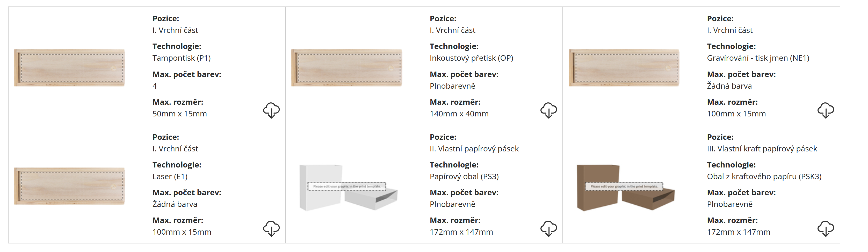Download the Inkoustový přetisk (OP) template
Screen dimensions: 868x252
[548, 110]
